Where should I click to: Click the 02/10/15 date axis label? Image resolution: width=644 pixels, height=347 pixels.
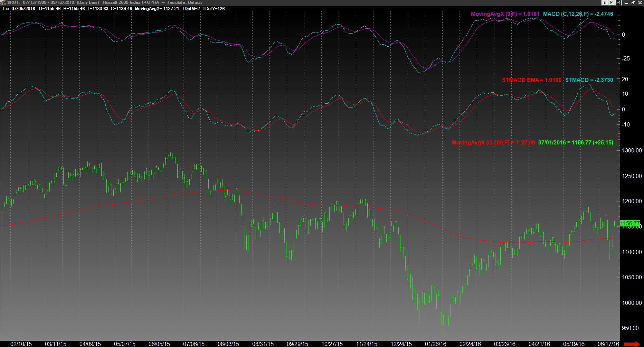point(21,344)
